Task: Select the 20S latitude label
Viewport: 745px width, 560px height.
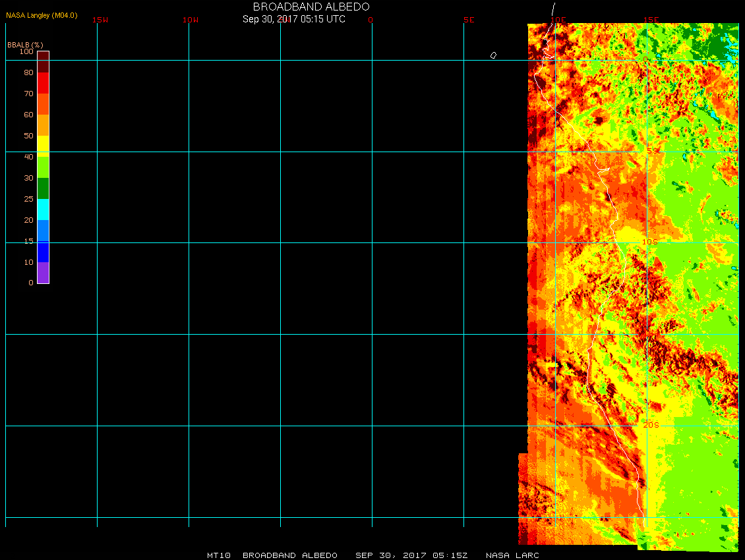Action: coord(650,425)
